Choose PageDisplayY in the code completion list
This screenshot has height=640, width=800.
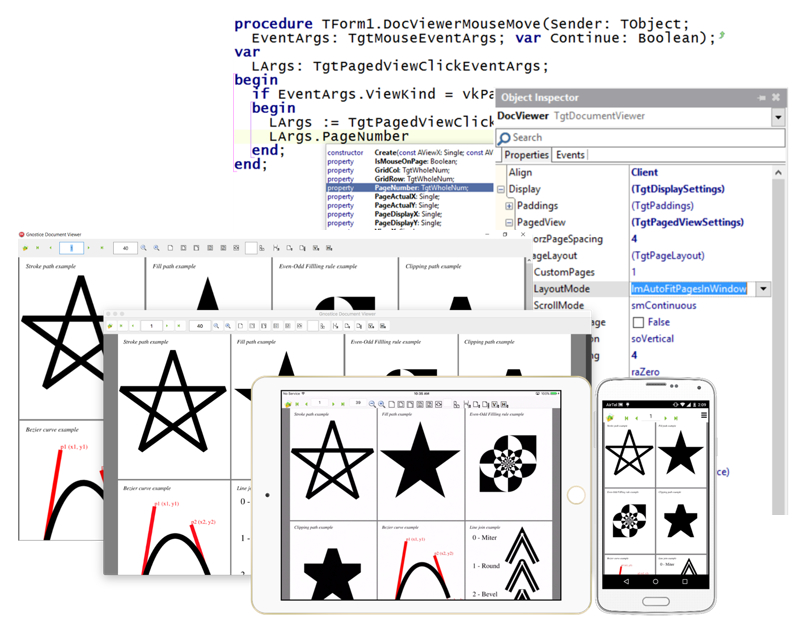pos(410,223)
